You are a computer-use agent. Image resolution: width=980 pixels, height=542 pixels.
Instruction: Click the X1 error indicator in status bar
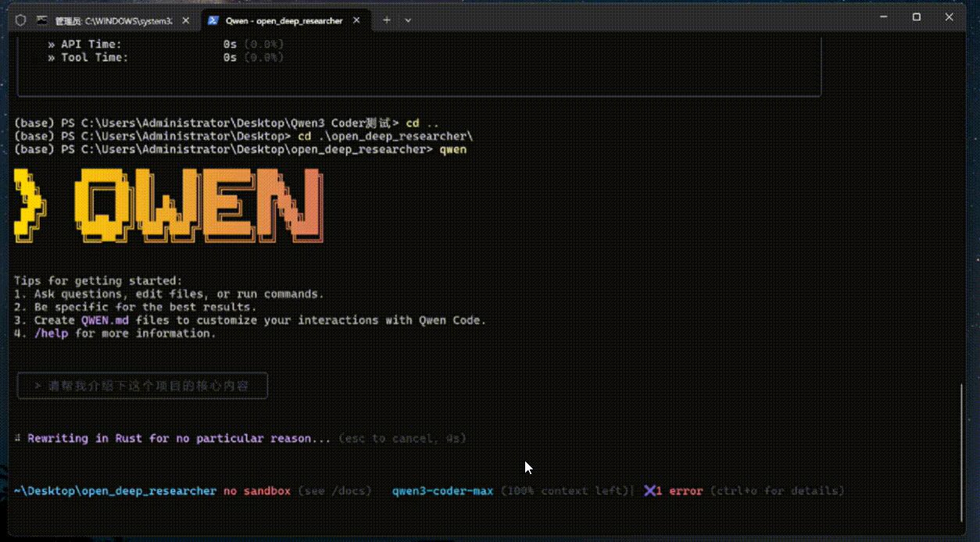(x=672, y=490)
